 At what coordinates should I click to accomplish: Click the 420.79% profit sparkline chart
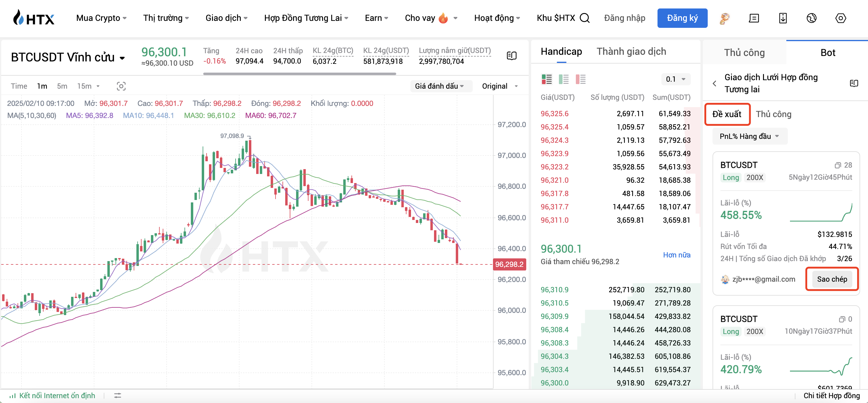821,367
